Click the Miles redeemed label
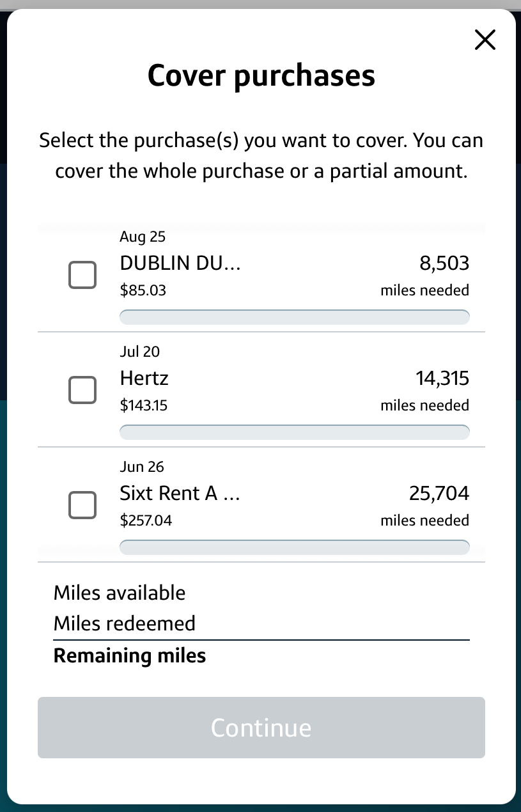The width and height of the screenshot is (521, 812). (x=125, y=623)
